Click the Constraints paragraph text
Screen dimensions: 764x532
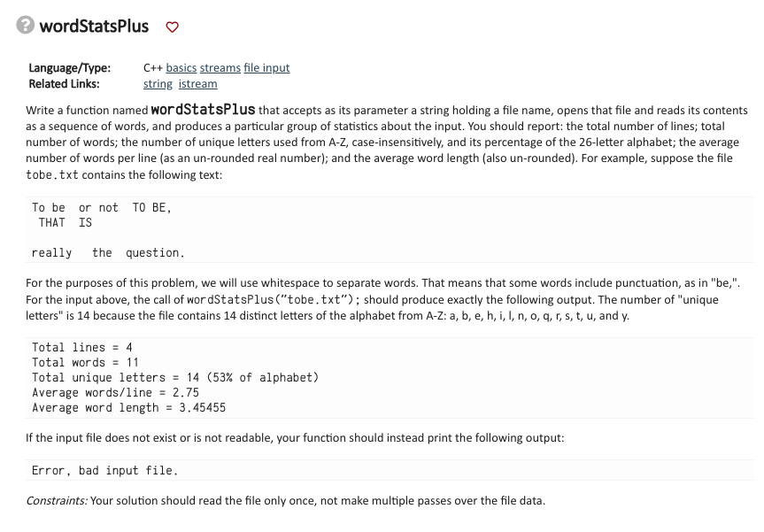click(266, 500)
